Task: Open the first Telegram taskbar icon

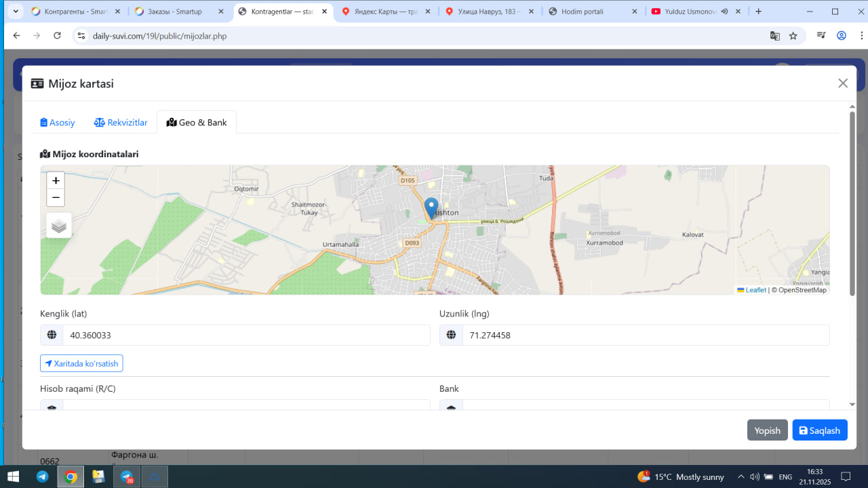Action: pos(42,476)
